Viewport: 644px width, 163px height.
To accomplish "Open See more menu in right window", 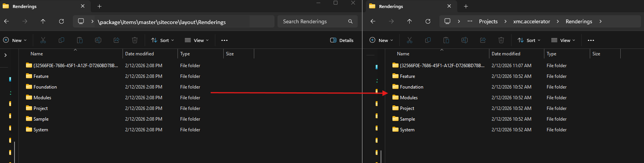I will point(591,40).
